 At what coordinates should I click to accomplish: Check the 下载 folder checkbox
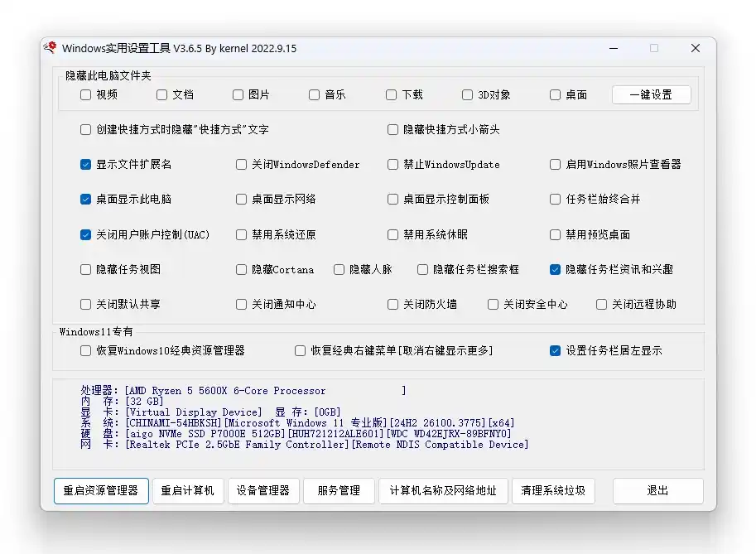pos(392,95)
